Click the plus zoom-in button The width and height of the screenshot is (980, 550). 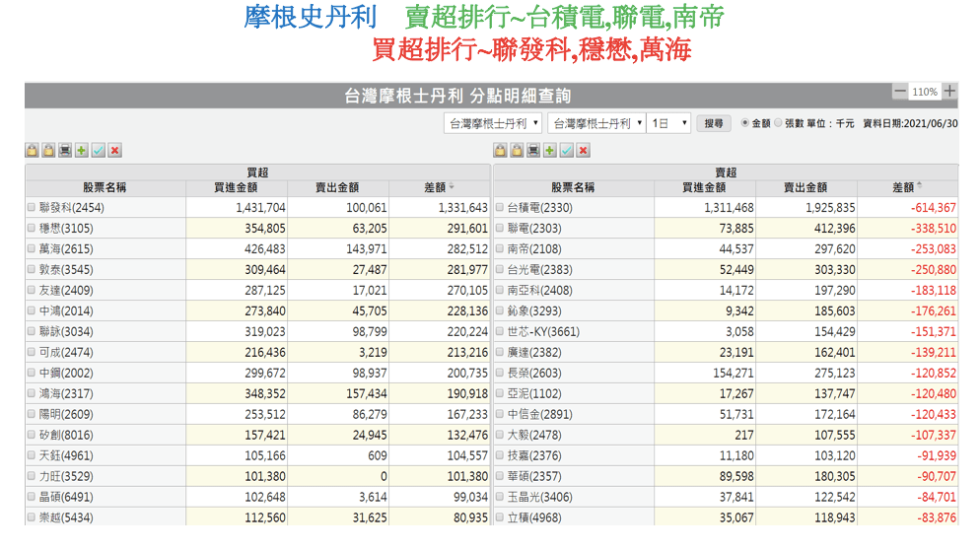949,92
